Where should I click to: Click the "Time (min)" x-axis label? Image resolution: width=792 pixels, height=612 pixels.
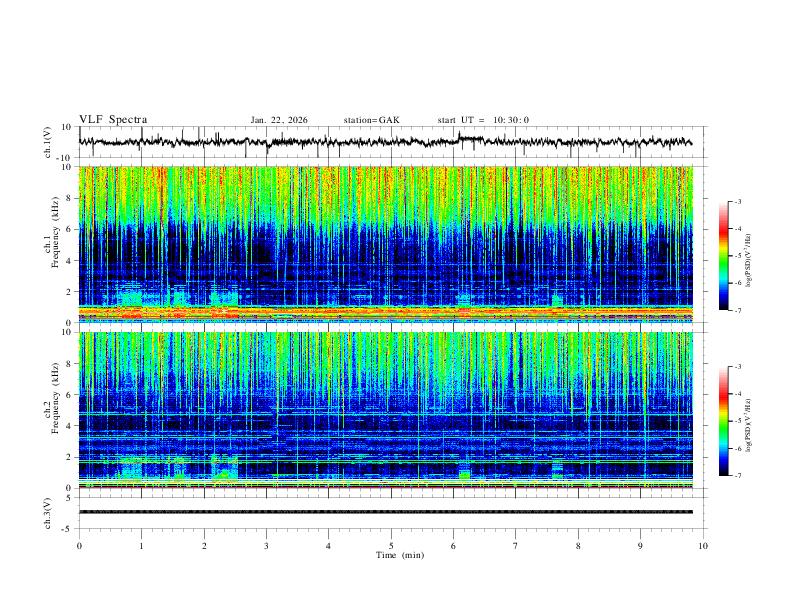(x=400, y=555)
